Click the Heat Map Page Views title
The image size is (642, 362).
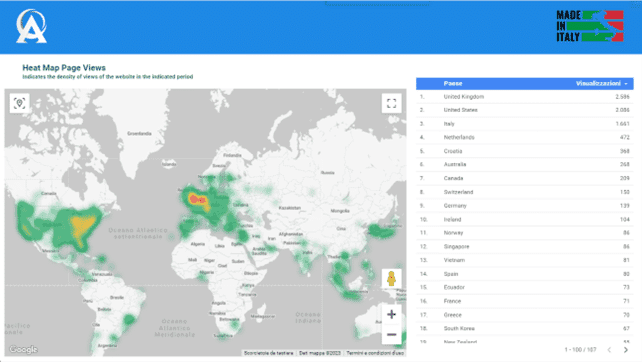[x=64, y=68]
